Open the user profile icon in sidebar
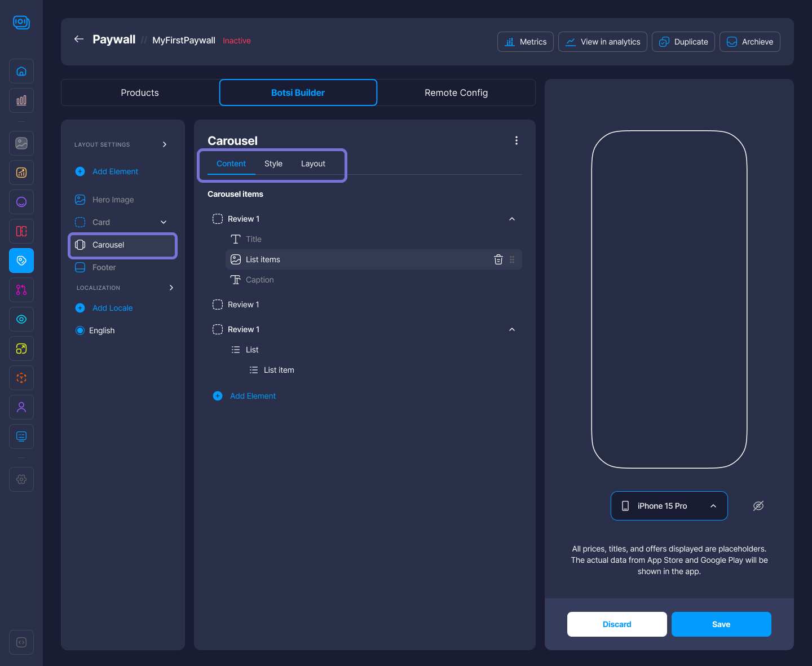This screenshot has width=812, height=666. (x=21, y=407)
